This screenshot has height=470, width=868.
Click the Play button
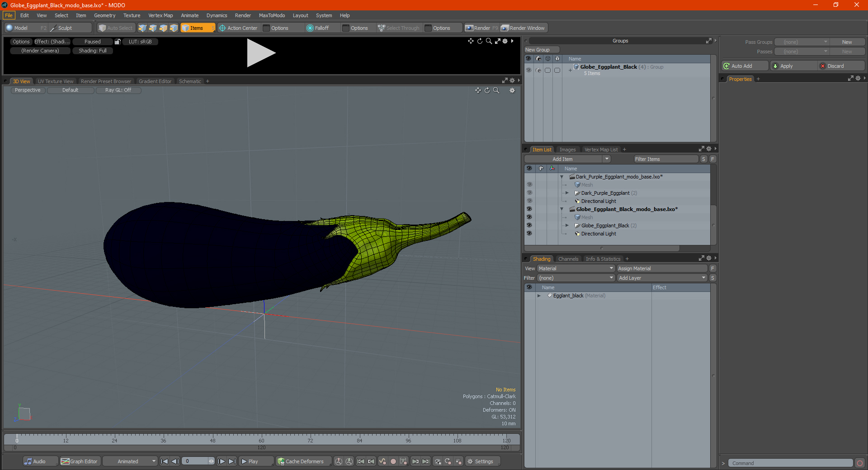pos(256,461)
